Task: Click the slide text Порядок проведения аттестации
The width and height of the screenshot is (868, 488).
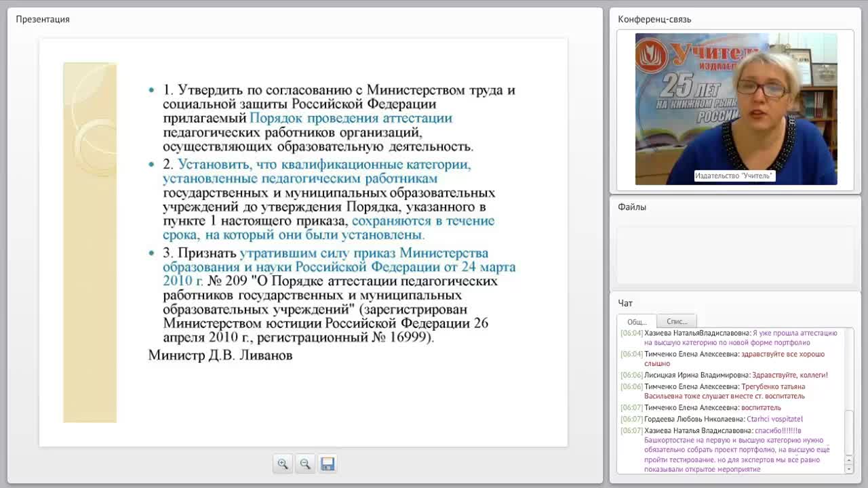Action: [351, 118]
